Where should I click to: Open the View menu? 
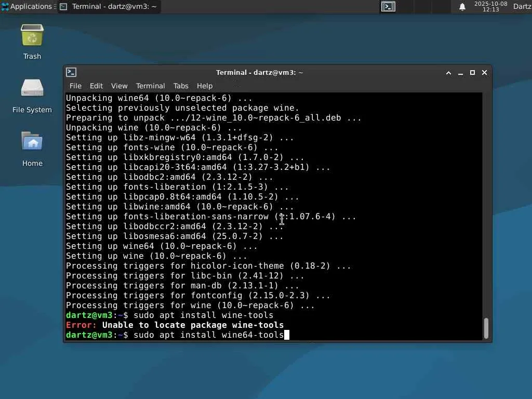point(119,86)
